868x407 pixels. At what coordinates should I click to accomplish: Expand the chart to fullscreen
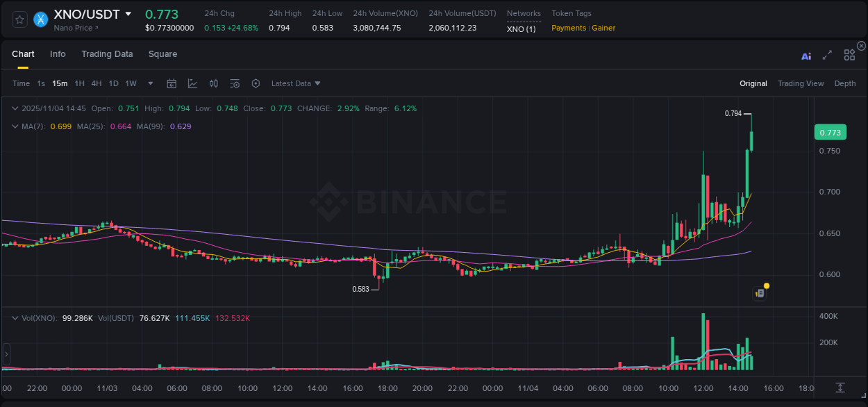click(x=827, y=56)
